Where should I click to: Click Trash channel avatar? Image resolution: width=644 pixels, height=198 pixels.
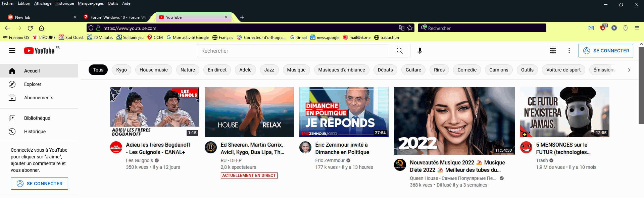(526, 147)
